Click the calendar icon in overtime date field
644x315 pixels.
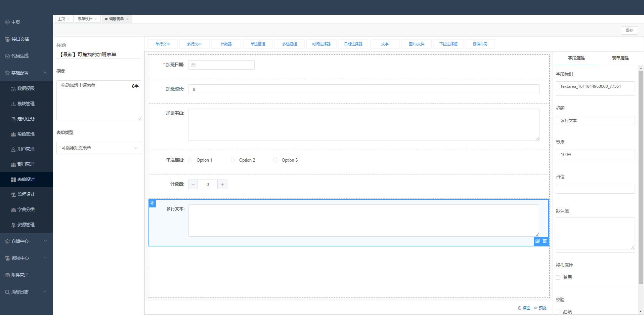point(194,65)
